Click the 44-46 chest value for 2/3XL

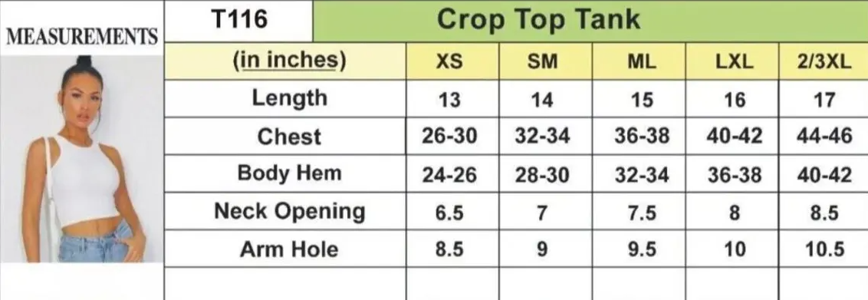coord(824,136)
